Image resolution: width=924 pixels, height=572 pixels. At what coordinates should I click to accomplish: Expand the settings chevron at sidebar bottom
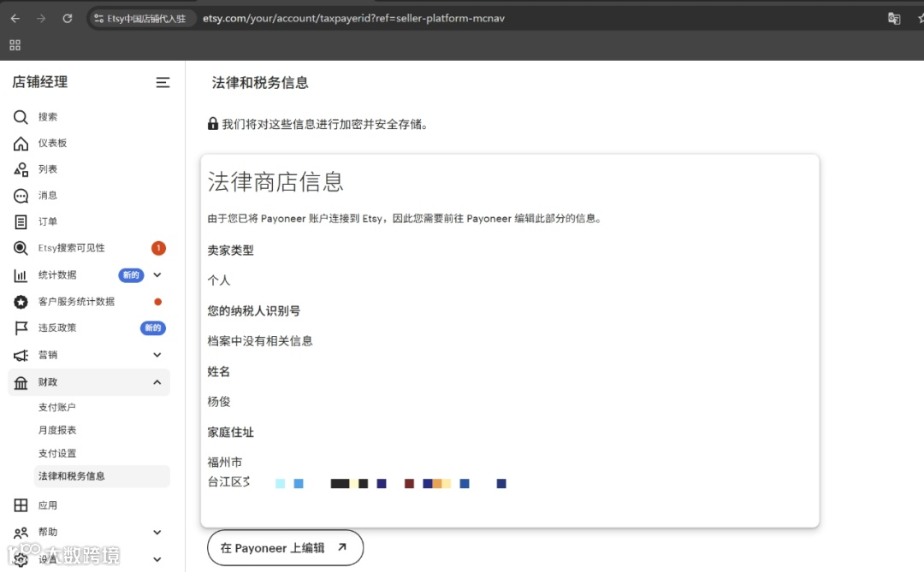coord(157,560)
